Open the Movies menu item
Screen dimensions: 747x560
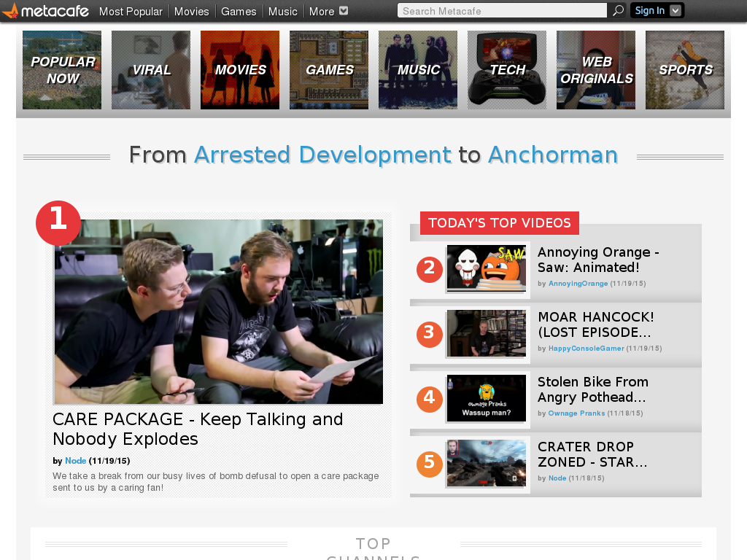click(x=192, y=12)
